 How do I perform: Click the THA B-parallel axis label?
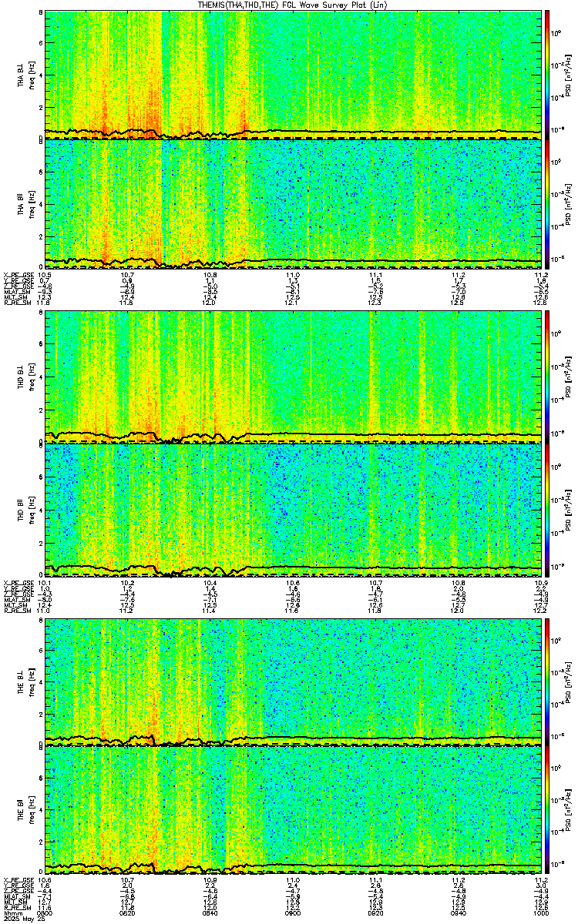point(22,204)
